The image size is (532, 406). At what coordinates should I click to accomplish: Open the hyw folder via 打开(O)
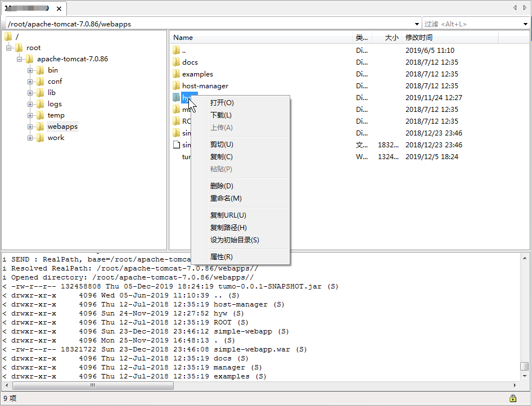(222, 103)
